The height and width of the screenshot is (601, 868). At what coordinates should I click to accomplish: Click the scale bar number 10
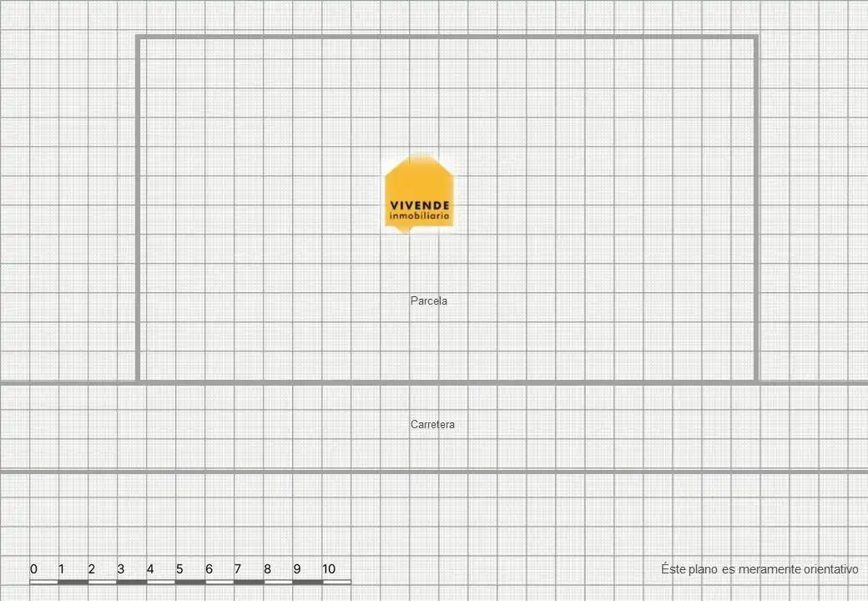329,569
